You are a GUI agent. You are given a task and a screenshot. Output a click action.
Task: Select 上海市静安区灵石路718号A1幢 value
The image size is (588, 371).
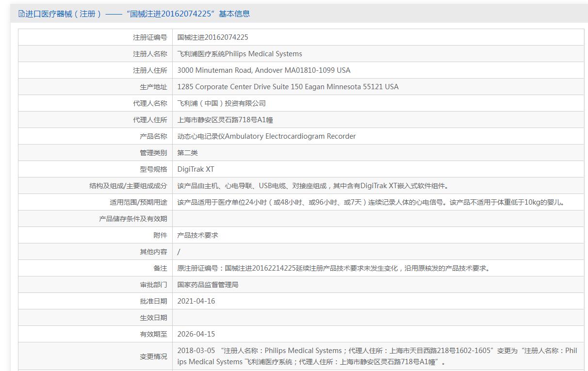pos(225,120)
